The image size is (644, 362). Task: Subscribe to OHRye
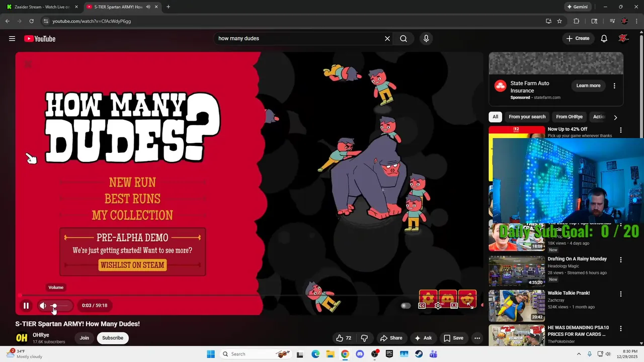pos(113,338)
